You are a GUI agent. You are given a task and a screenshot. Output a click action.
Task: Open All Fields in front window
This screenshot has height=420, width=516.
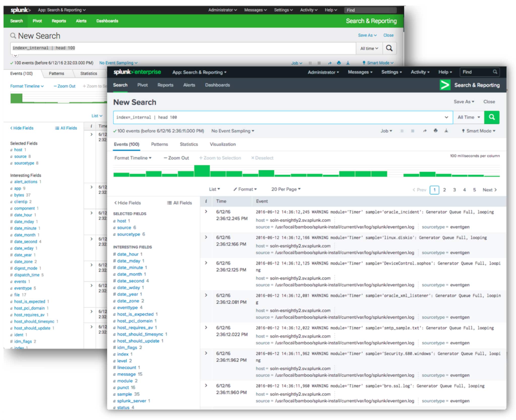pos(179,203)
